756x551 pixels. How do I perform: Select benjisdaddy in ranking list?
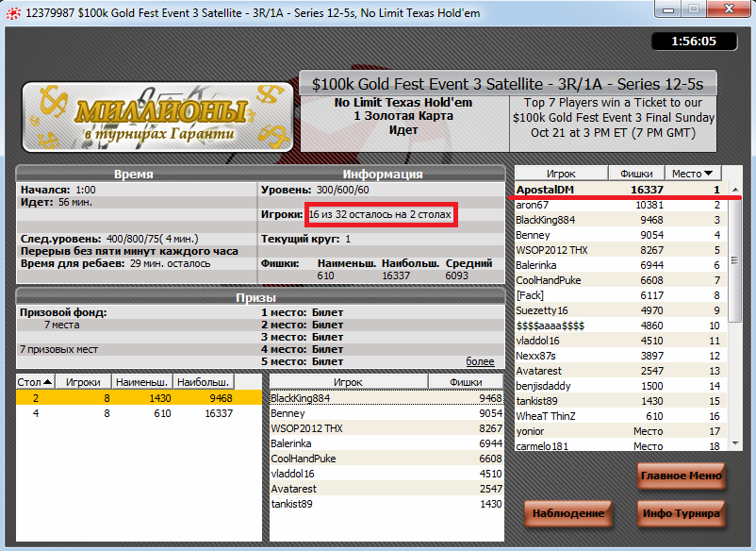click(620, 386)
